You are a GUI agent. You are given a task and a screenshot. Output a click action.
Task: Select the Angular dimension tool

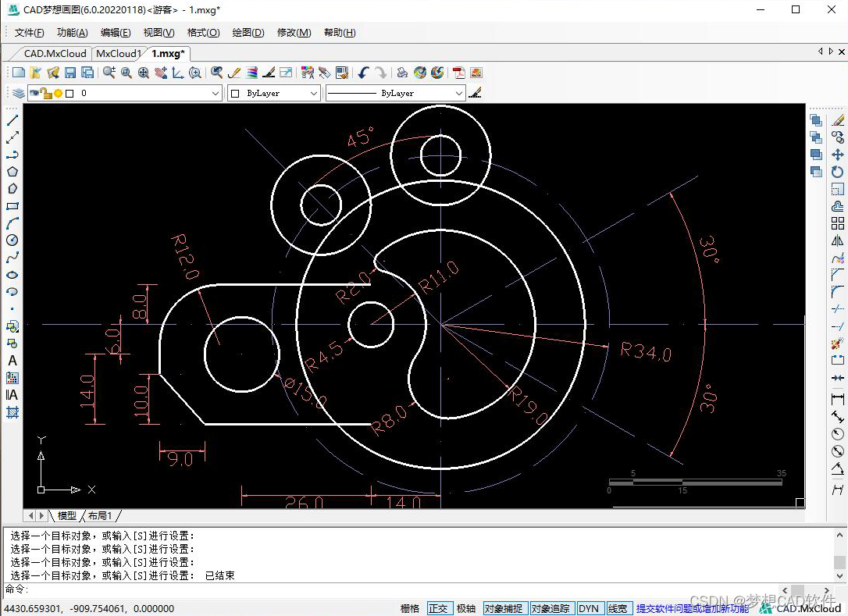coord(838,468)
